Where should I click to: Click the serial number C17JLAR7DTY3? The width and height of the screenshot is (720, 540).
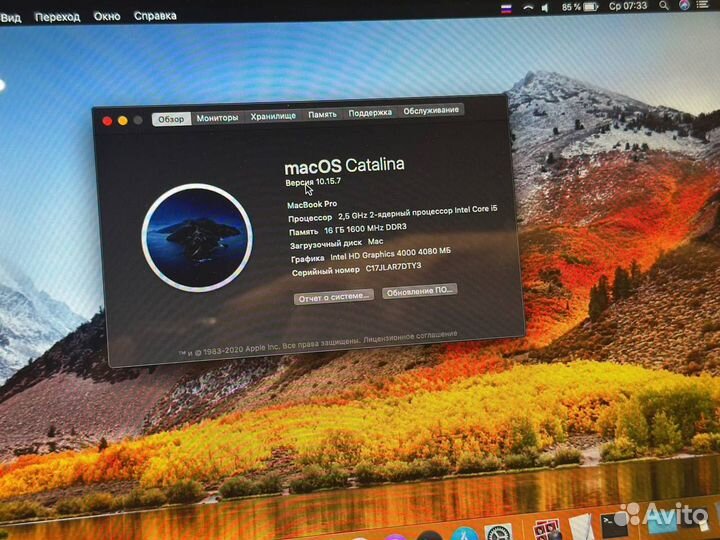coord(393,267)
